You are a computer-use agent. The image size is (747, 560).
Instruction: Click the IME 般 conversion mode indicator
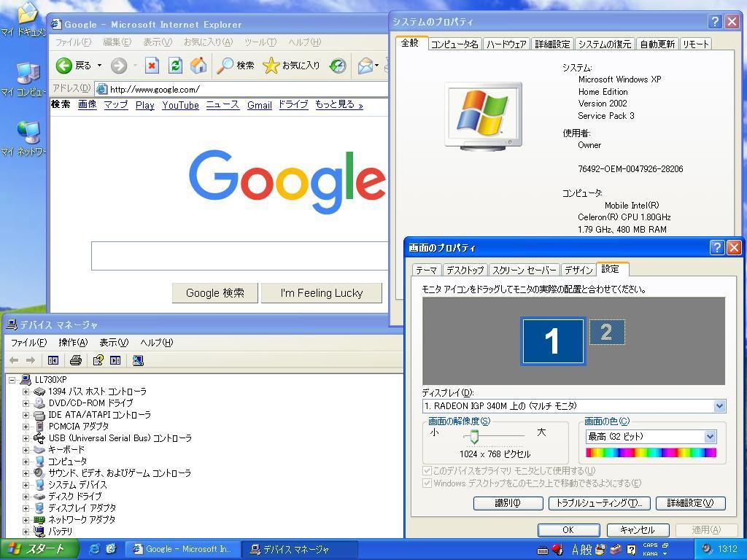point(587,550)
